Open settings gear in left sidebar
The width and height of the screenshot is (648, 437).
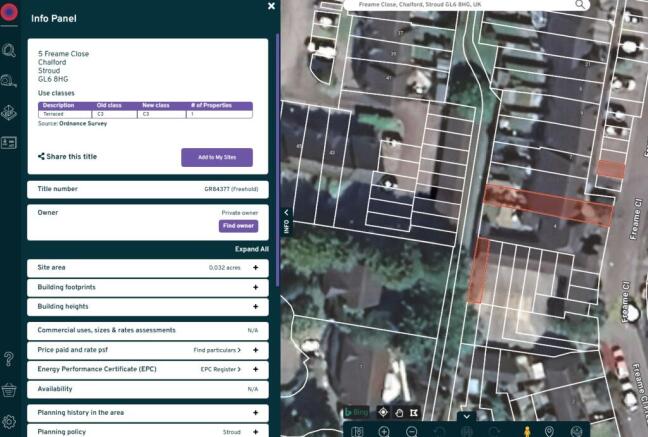pos(9,422)
